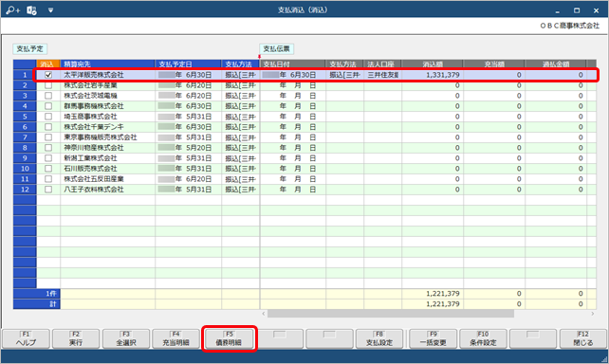The width and height of the screenshot is (609, 364).
Task: Click OBC商事株式会社 company label
Action: coord(569,26)
